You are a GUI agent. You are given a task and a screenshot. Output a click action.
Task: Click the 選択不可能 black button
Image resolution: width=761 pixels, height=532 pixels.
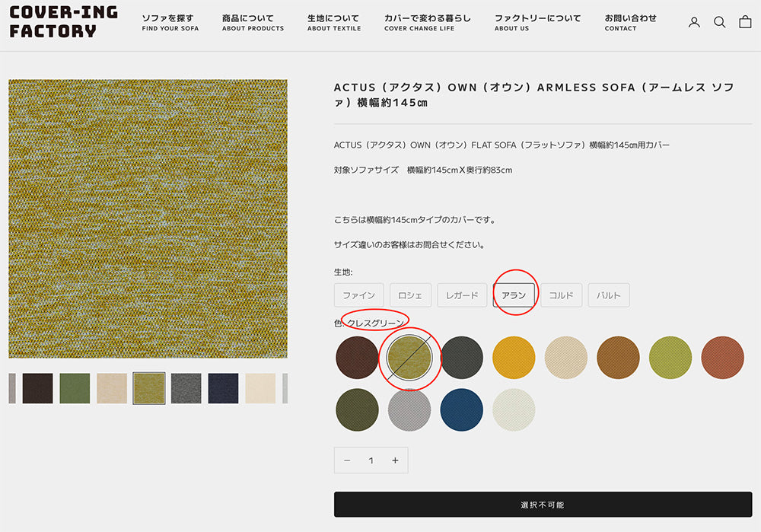tap(543, 505)
